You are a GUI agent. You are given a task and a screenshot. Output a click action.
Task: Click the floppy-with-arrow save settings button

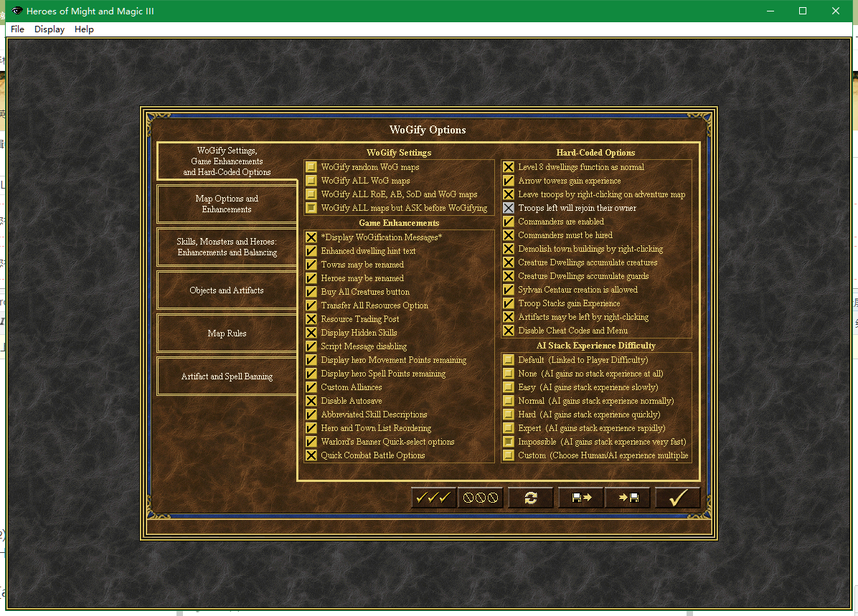click(x=581, y=497)
